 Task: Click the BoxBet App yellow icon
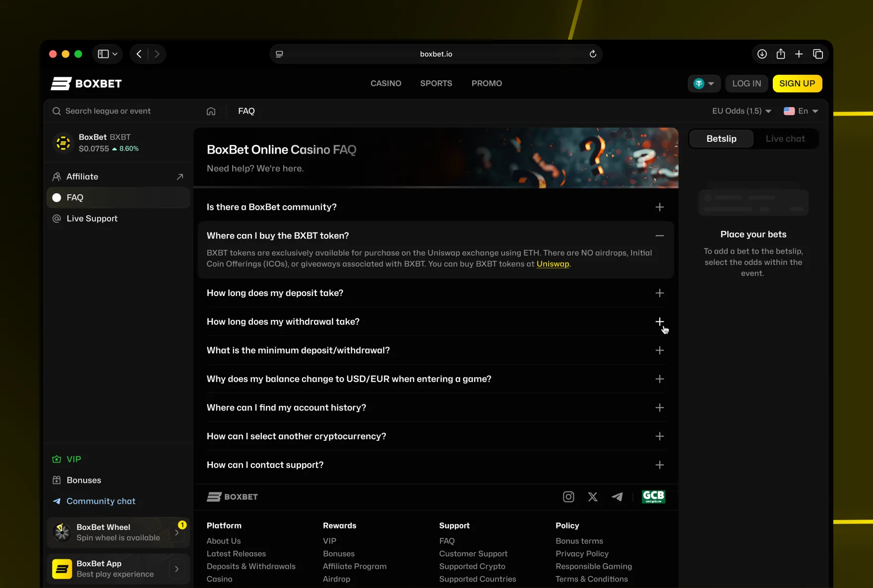62,569
